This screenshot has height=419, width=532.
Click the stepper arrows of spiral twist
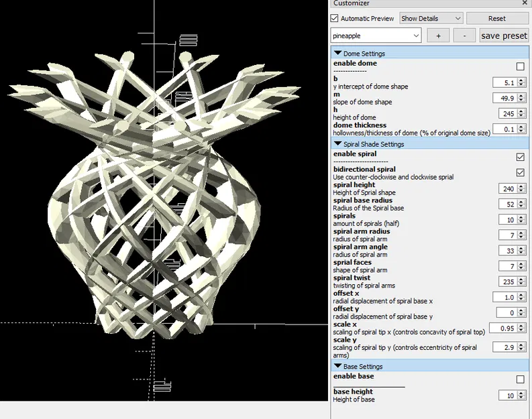click(521, 282)
